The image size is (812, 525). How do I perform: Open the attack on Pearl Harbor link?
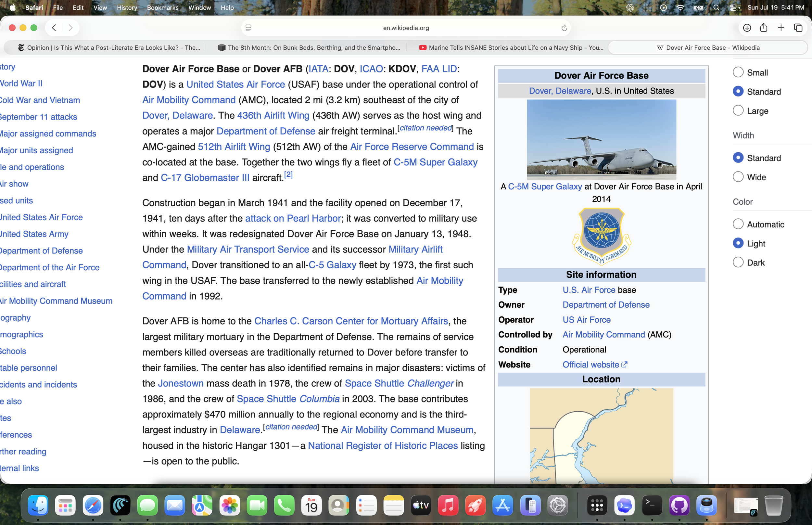(293, 219)
